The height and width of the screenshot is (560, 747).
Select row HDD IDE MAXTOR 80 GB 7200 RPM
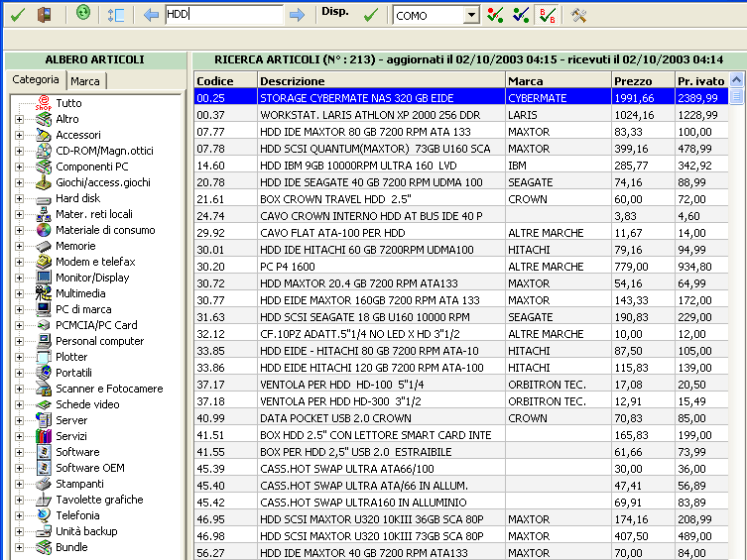461,132
